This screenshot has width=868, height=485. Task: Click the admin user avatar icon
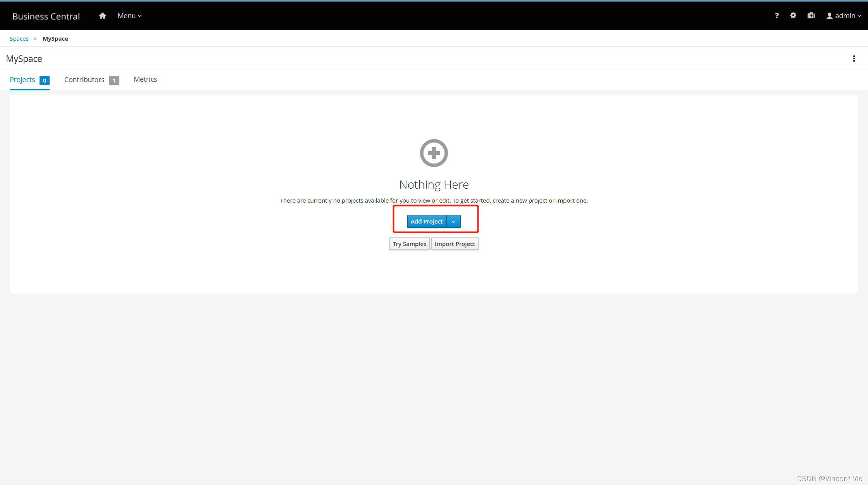[829, 16]
